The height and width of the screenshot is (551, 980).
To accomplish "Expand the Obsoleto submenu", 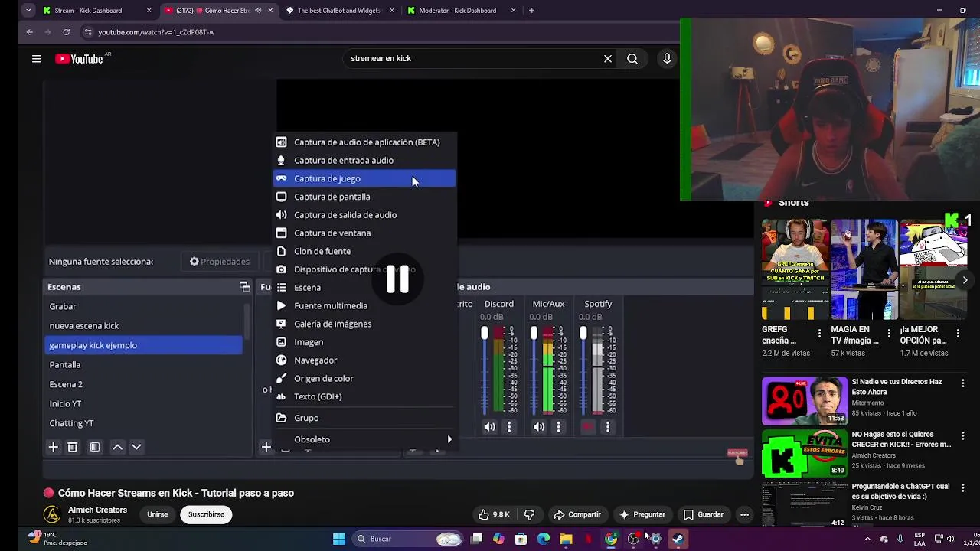I will click(365, 439).
